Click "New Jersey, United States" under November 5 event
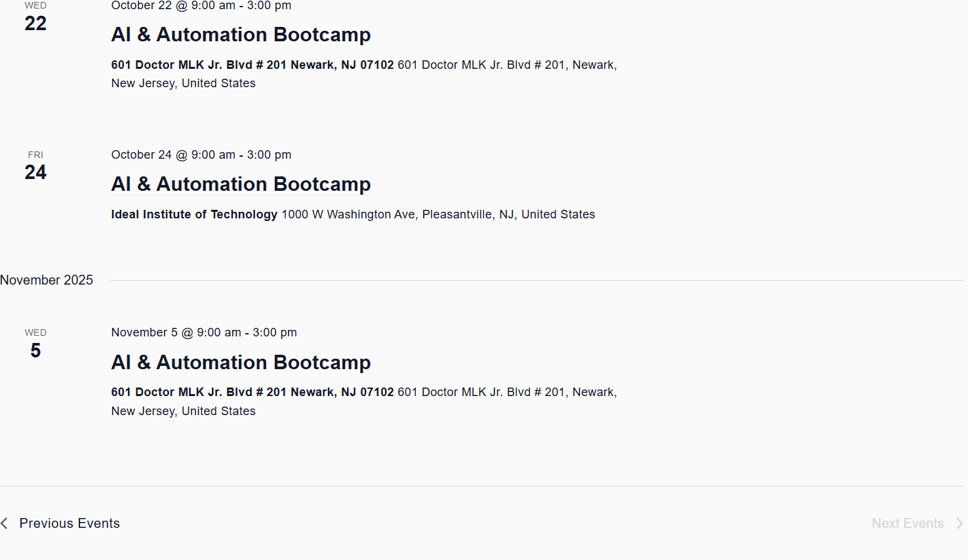 click(x=183, y=411)
